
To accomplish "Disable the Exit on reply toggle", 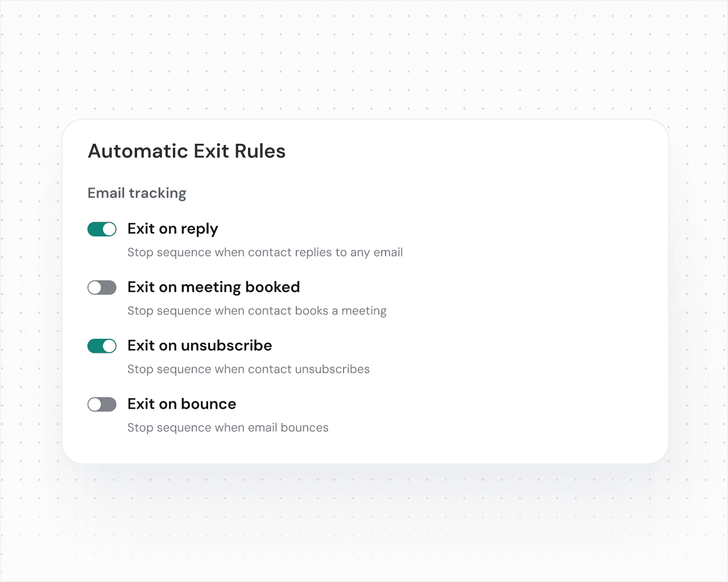I will pyautogui.click(x=102, y=229).
